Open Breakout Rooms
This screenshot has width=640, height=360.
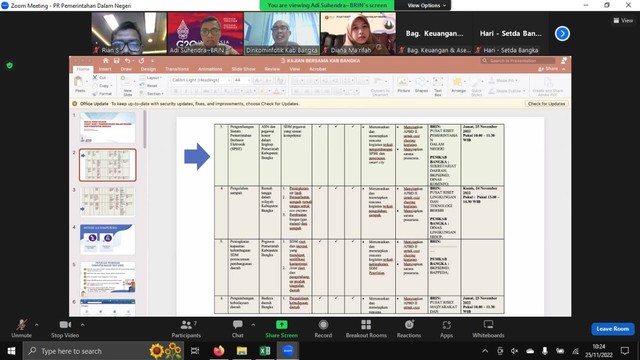pyautogui.click(x=366, y=329)
